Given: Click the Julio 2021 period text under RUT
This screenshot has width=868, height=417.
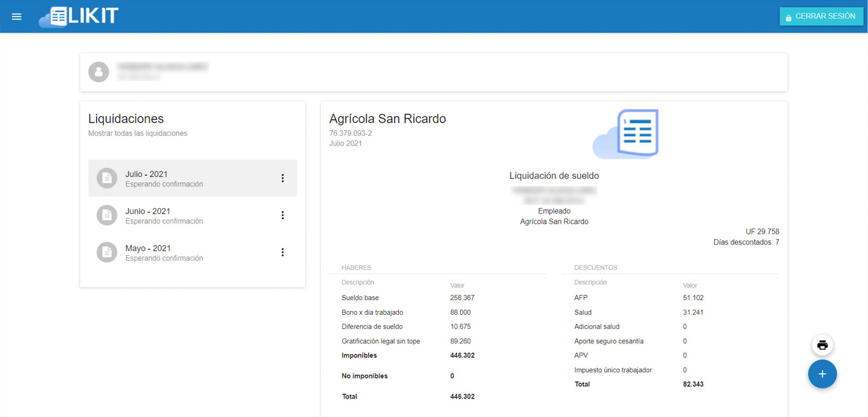Looking at the screenshot, I should [x=346, y=143].
